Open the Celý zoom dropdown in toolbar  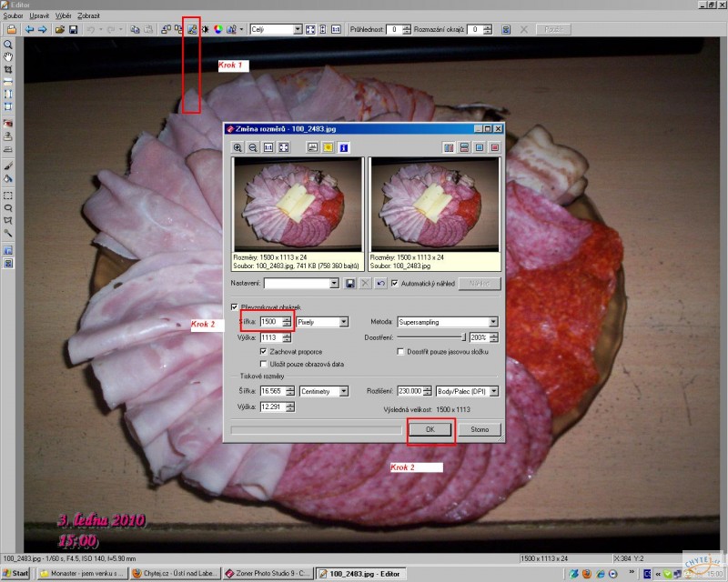298,29
